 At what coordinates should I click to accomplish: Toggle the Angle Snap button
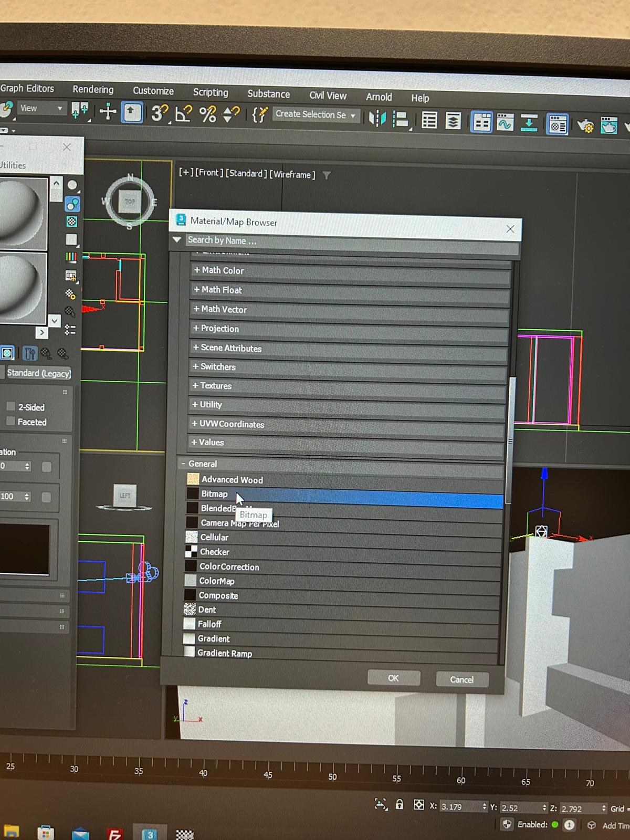pos(183,113)
